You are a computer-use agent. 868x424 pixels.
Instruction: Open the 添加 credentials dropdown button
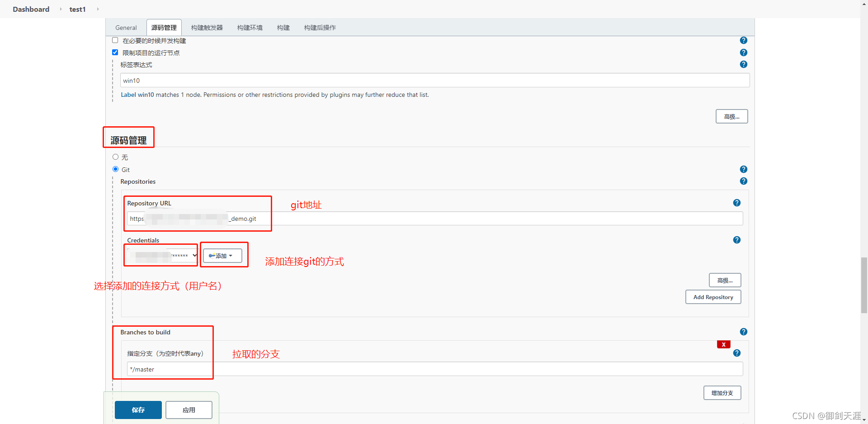point(222,256)
